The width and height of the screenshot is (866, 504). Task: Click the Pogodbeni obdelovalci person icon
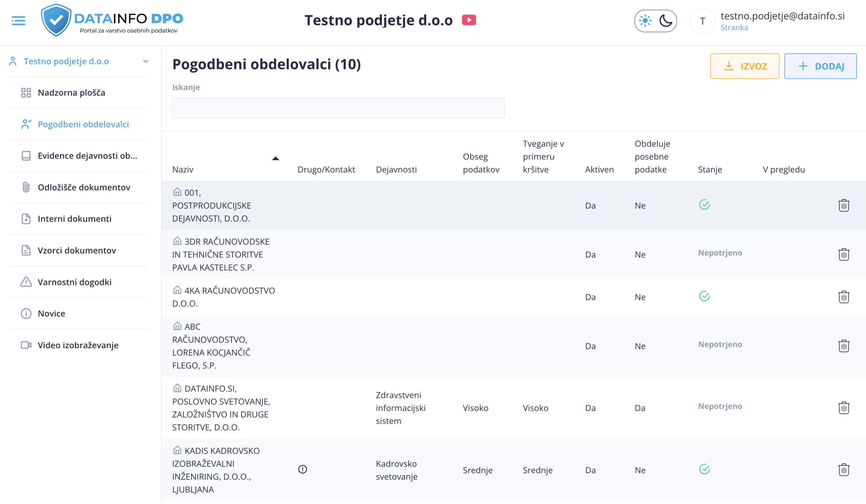pyautogui.click(x=26, y=124)
